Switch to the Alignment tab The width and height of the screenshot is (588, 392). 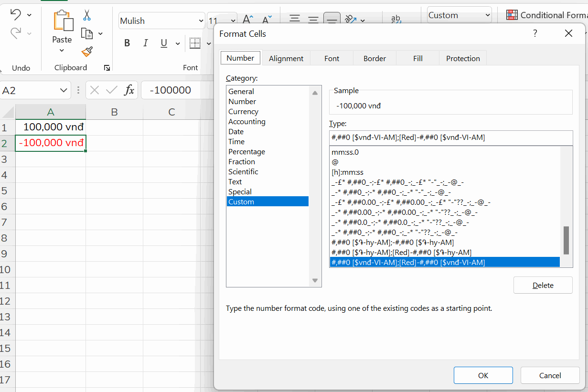pyautogui.click(x=286, y=58)
